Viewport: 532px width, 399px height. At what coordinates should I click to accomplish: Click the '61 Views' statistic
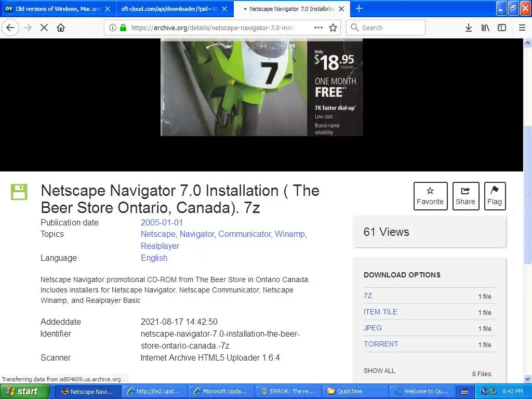click(386, 232)
